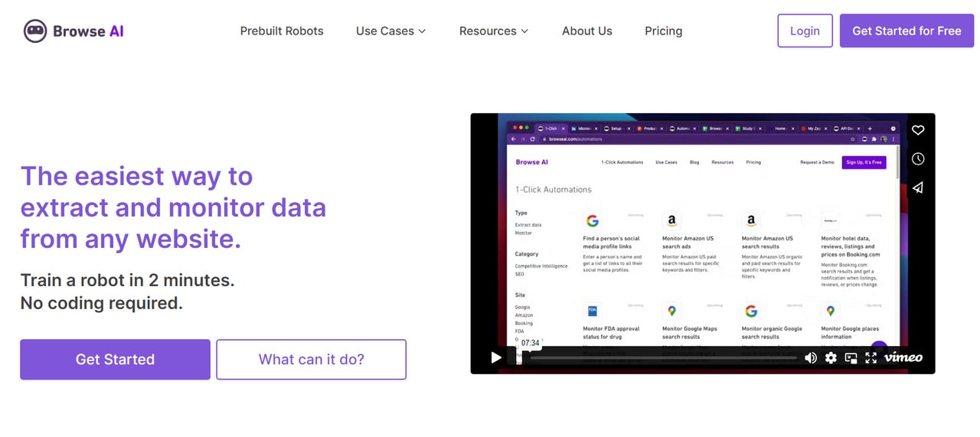Screen dimensions: 980x437
Task: Click the text 'No coding required.'
Action: [102, 303]
